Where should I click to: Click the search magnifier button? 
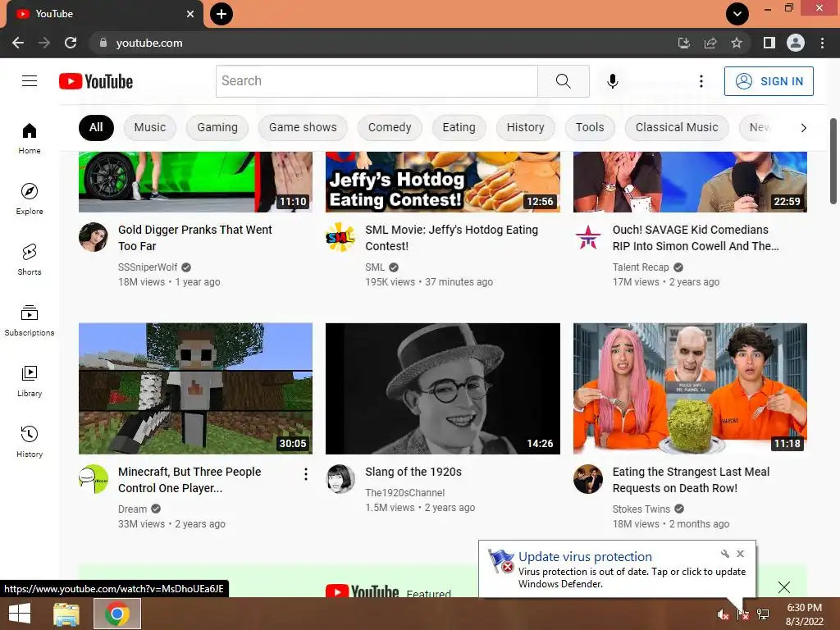[x=563, y=81]
